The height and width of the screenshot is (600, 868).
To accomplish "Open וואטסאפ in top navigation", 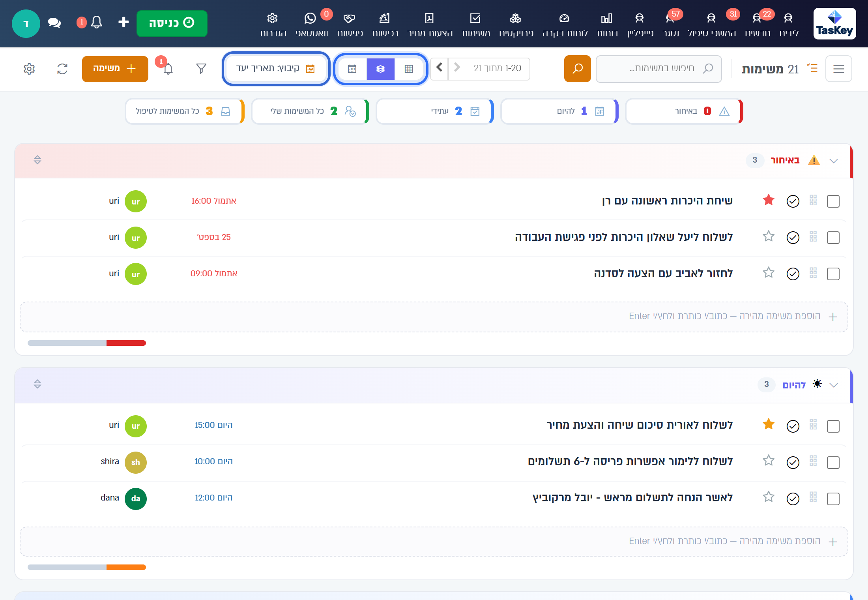I will click(312, 24).
